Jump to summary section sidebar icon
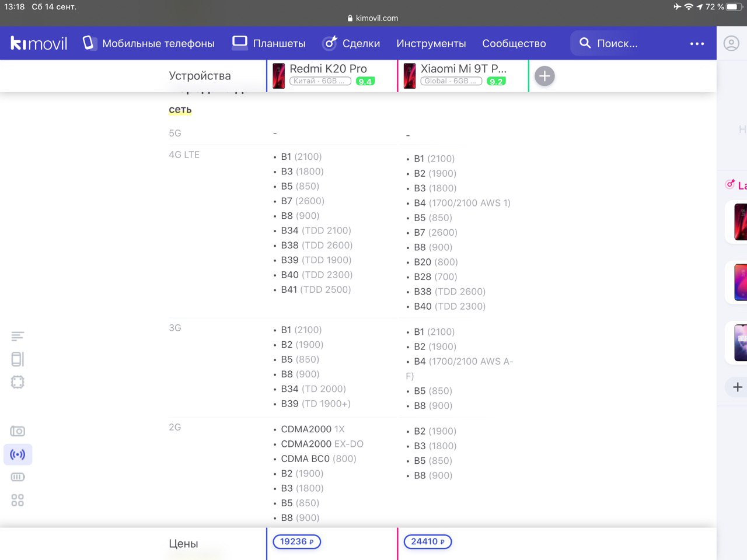Viewport: 747px width, 560px height. (18, 336)
